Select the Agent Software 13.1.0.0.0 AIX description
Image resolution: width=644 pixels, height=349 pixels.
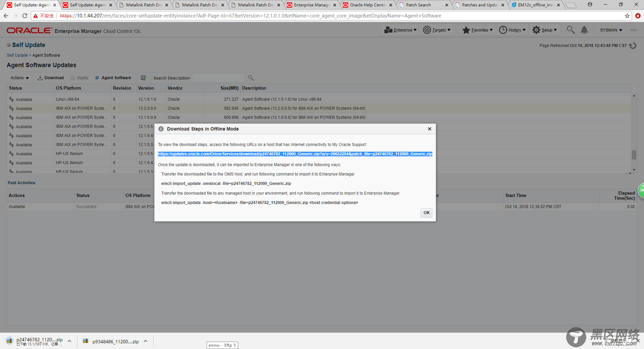point(304,117)
